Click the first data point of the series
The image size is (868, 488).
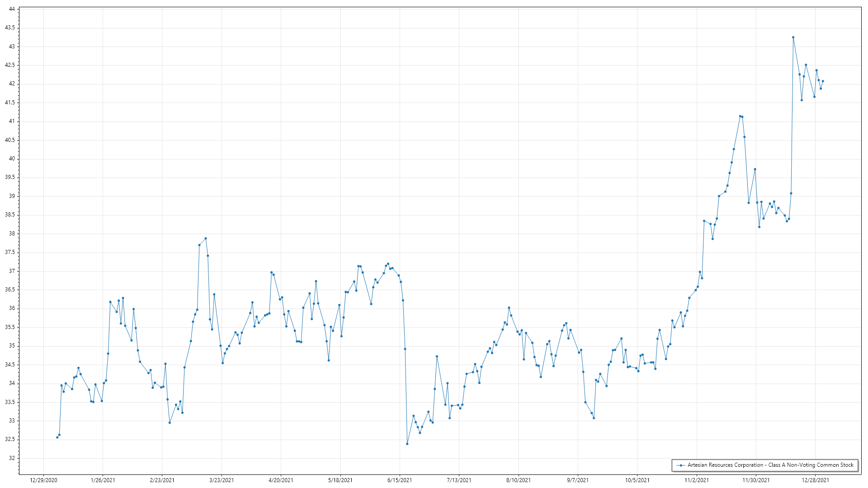click(x=57, y=437)
